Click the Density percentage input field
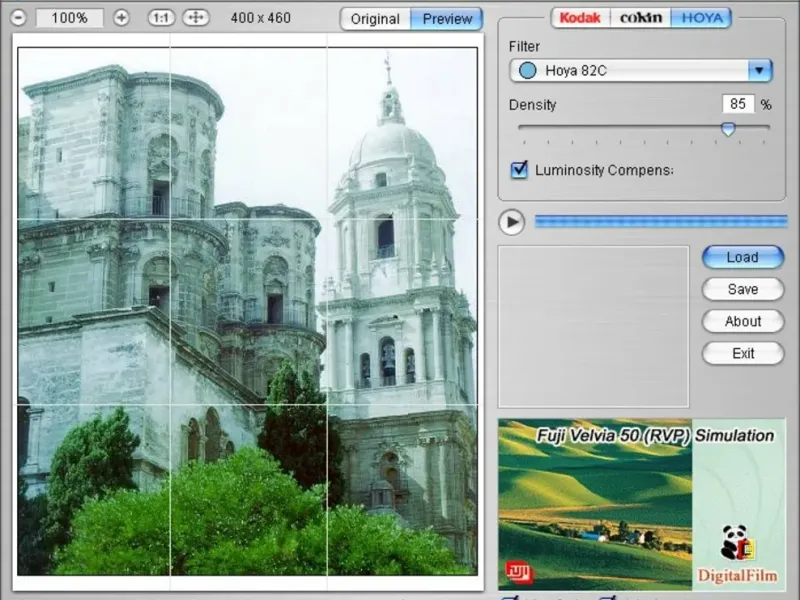This screenshot has width=800, height=600. pyautogui.click(x=737, y=104)
